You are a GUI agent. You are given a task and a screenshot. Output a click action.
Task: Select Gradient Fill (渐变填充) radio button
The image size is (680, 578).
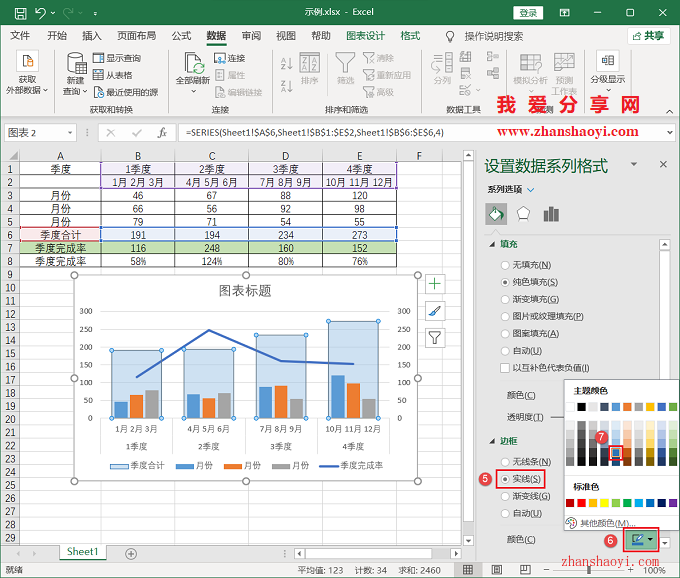coord(505,299)
